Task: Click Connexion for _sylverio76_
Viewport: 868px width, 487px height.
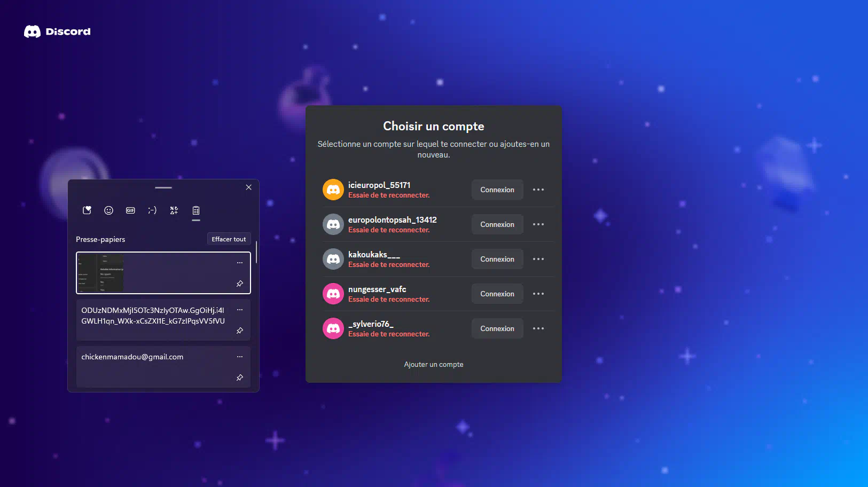Action: tap(497, 328)
